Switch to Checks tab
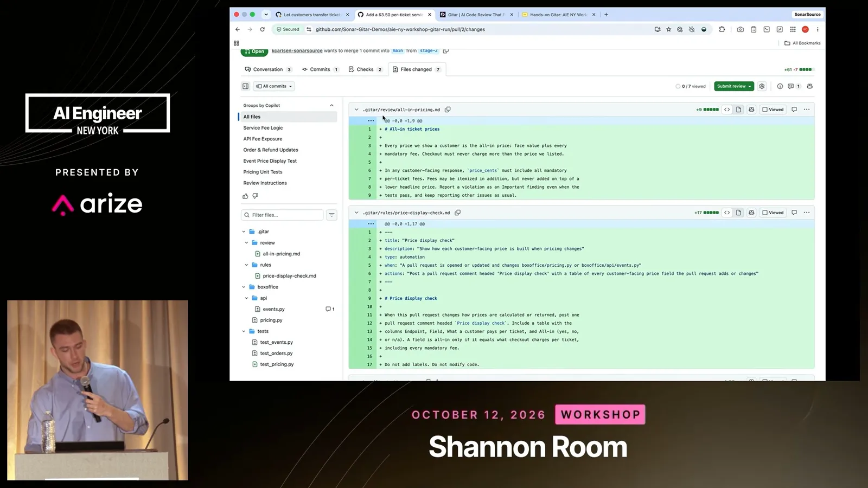Screen dimensions: 868x488 pyautogui.click(x=365, y=69)
